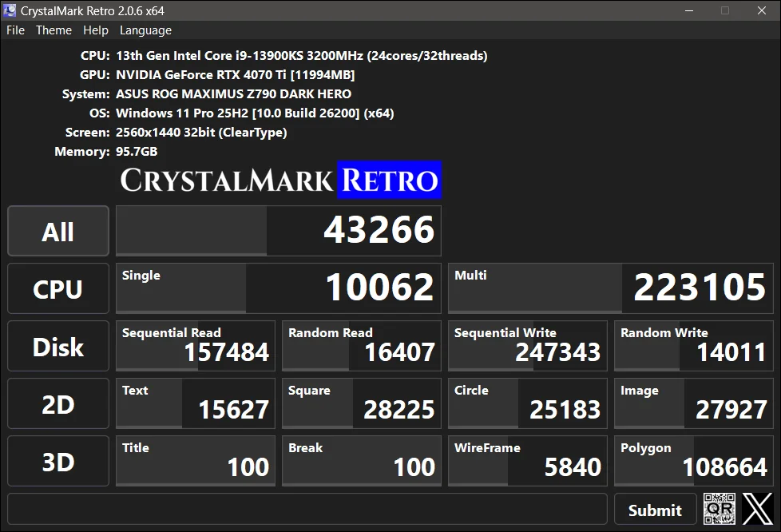
Task: Click the 3D Break score 100
Action: coord(362,461)
